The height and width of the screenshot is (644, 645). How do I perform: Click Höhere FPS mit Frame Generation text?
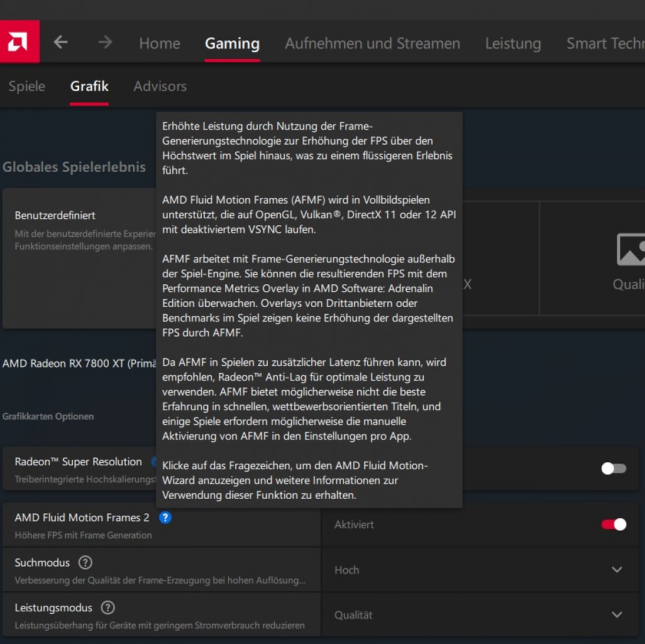(83, 535)
